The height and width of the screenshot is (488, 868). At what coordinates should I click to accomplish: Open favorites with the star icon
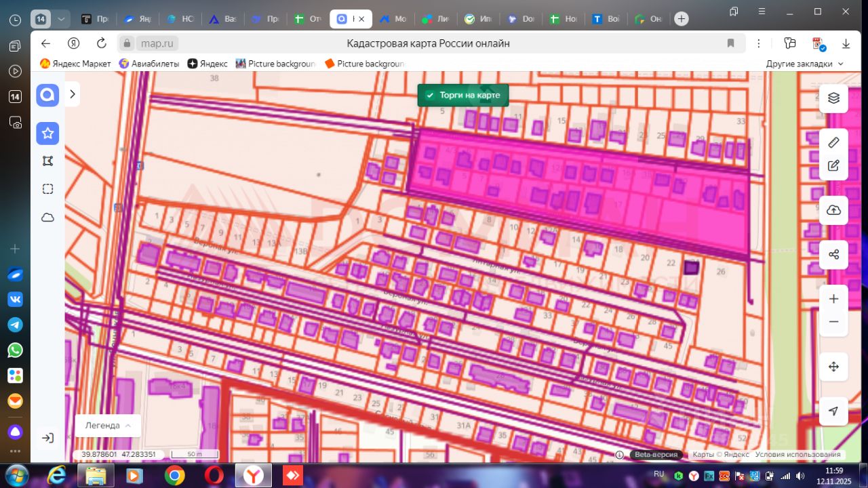pos(47,134)
